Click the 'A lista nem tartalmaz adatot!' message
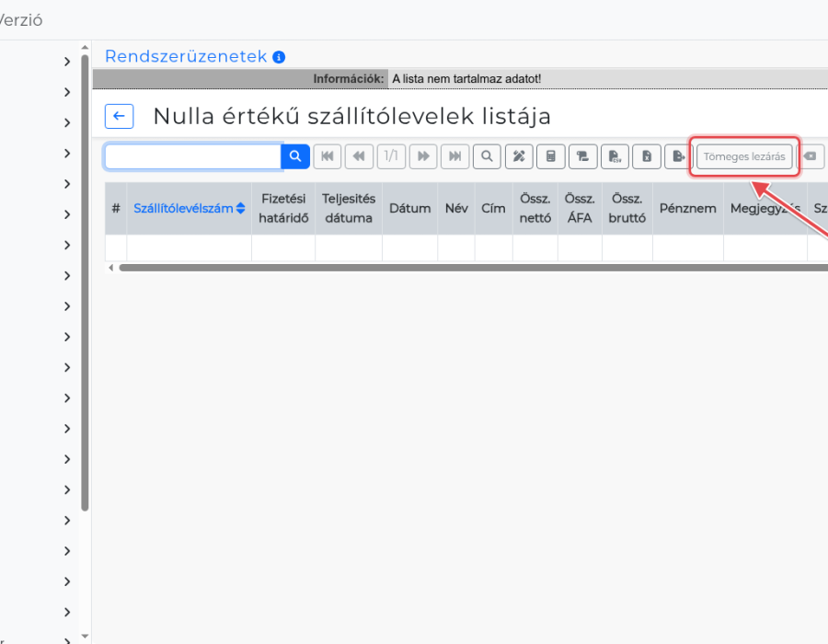The image size is (828, 644). (466, 78)
